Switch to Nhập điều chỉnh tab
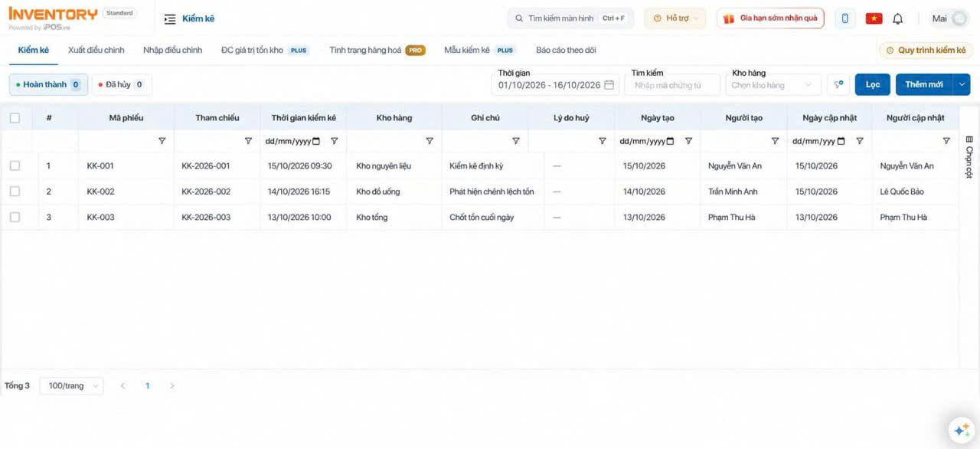The width and height of the screenshot is (980, 449). [x=172, y=50]
